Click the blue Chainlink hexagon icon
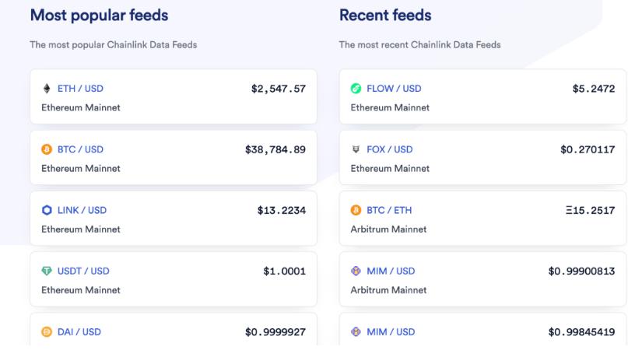The width and height of the screenshot is (628, 364). (46, 210)
